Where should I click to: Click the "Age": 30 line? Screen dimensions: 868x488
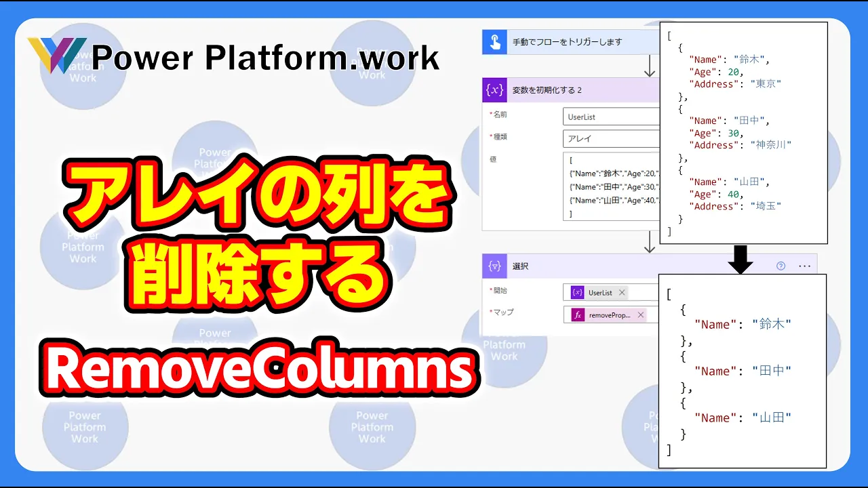[x=716, y=133]
